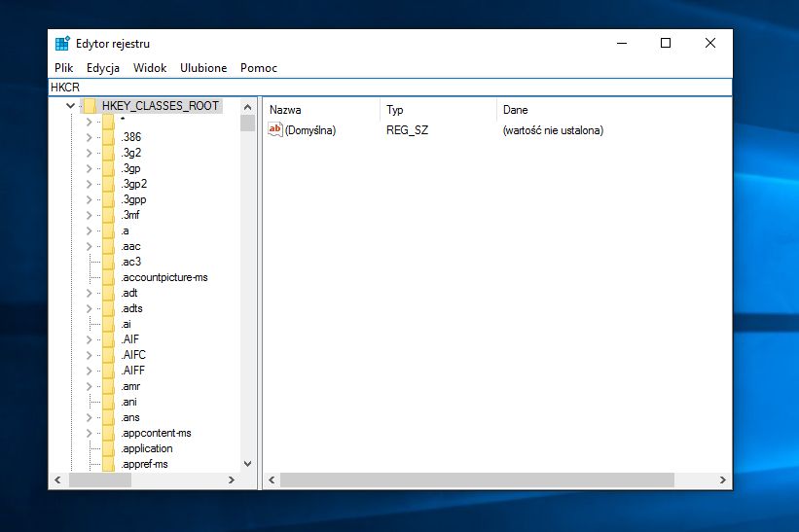The image size is (799, 532).
Task: Click the folder icon next to .ai
Action: [x=108, y=324]
